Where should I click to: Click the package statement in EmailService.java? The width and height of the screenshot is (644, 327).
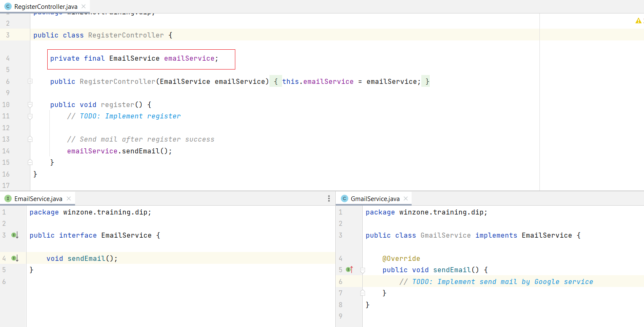tap(90, 212)
